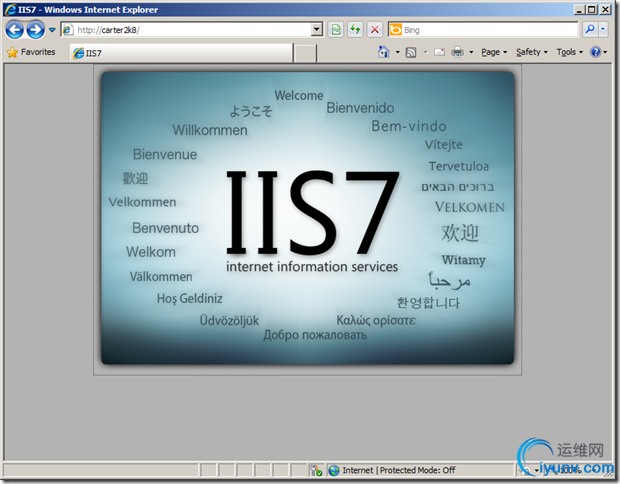The height and width of the screenshot is (484, 620).
Task: Expand the feeds dropdown arrow
Action: [425, 52]
